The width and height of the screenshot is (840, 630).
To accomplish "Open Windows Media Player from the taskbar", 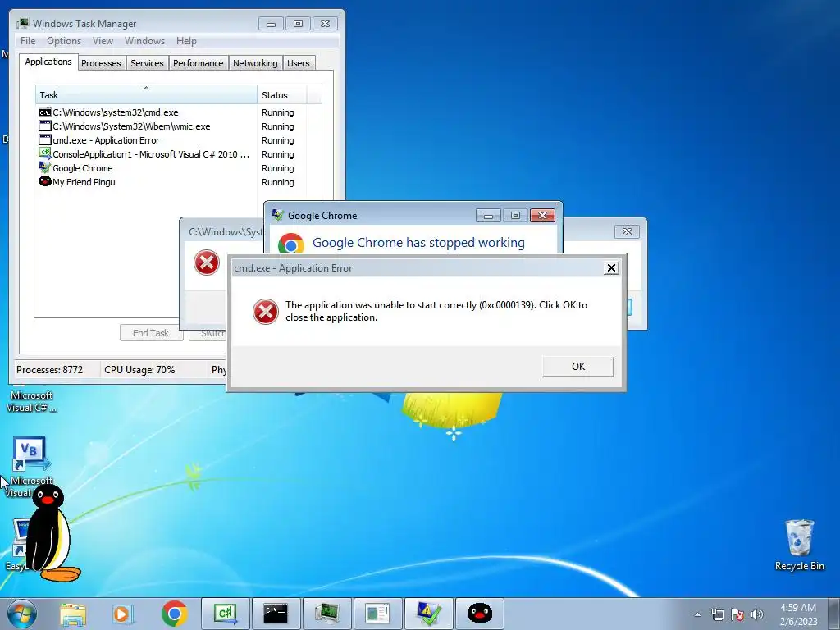I will 123,614.
